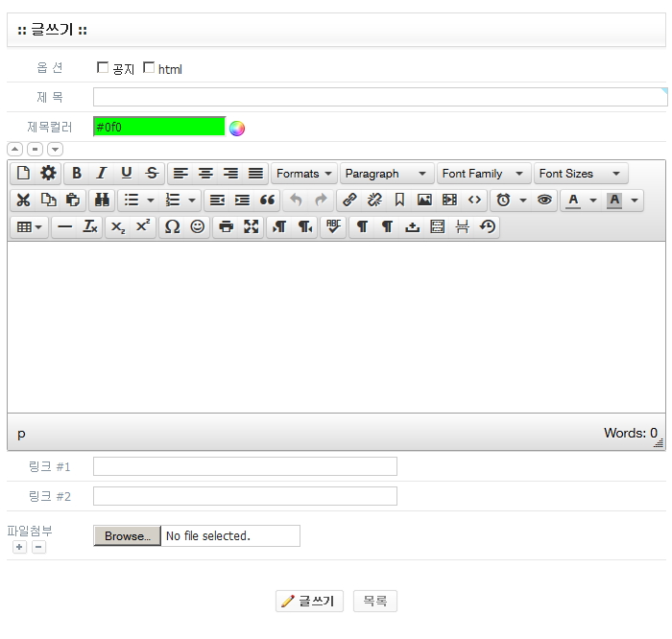Toggle bold formatting
The image size is (672, 639).
tap(77, 174)
